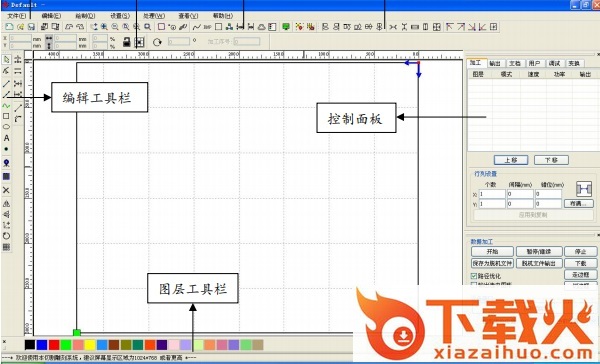Click the New file icon
This screenshot has height=364, width=600.
[10, 27]
